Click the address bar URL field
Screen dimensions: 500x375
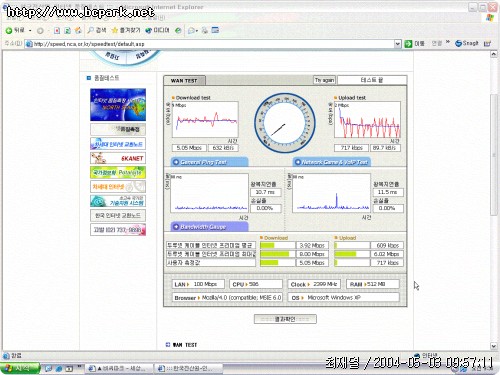coord(213,44)
